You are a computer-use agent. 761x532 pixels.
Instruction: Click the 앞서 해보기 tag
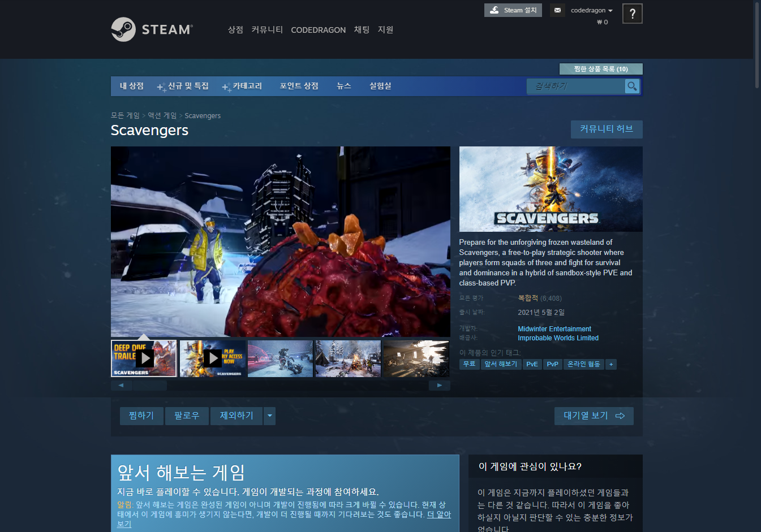tap(501, 364)
